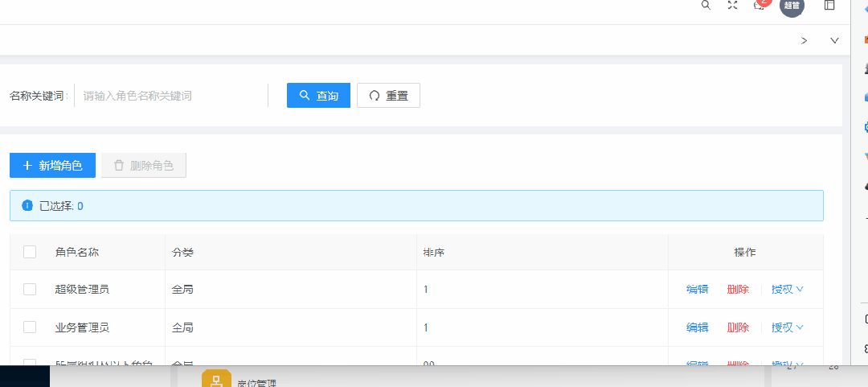Click the 重置 reset button
Screen dimensions: 868x387
tap(388, 96)
